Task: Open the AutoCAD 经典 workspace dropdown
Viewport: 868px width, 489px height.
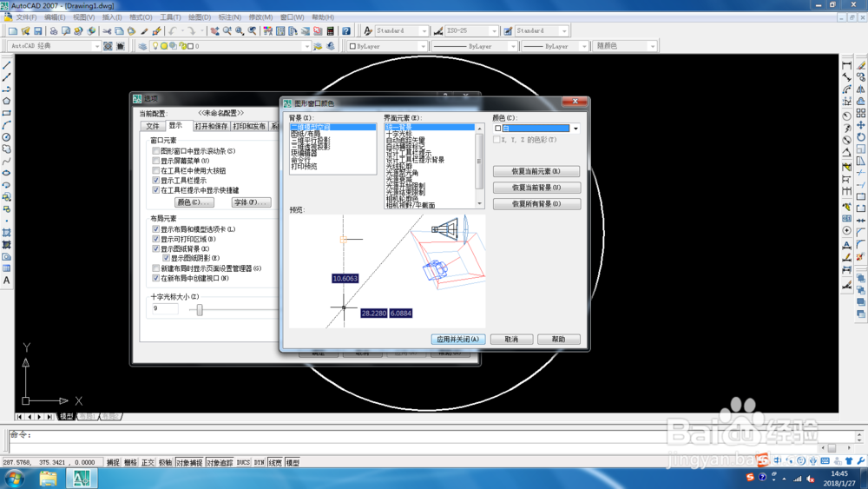Action: tap(97, 46)
